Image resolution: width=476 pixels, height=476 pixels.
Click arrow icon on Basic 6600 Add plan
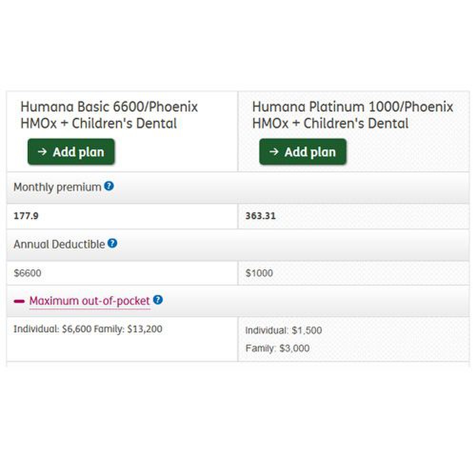(x=42, y=152)
